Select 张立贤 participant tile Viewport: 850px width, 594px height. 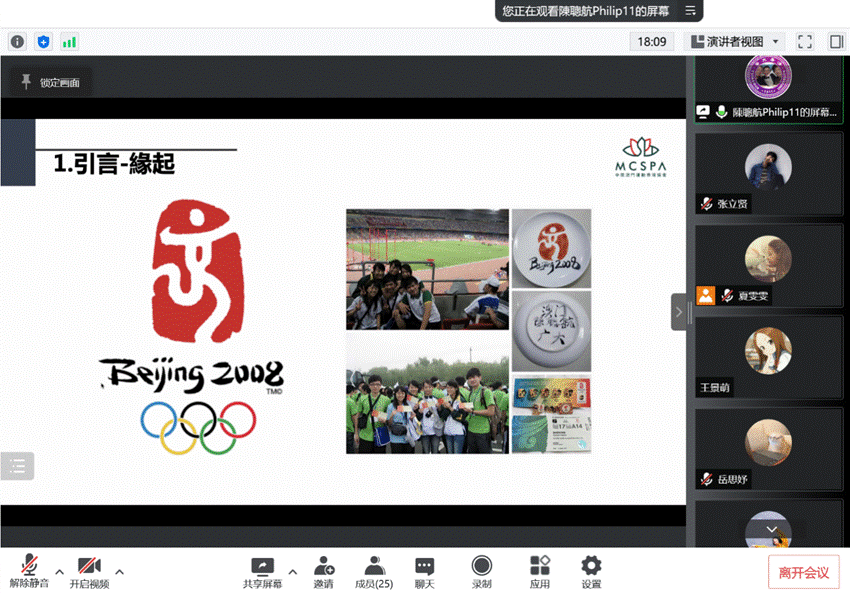coord(768,174)
